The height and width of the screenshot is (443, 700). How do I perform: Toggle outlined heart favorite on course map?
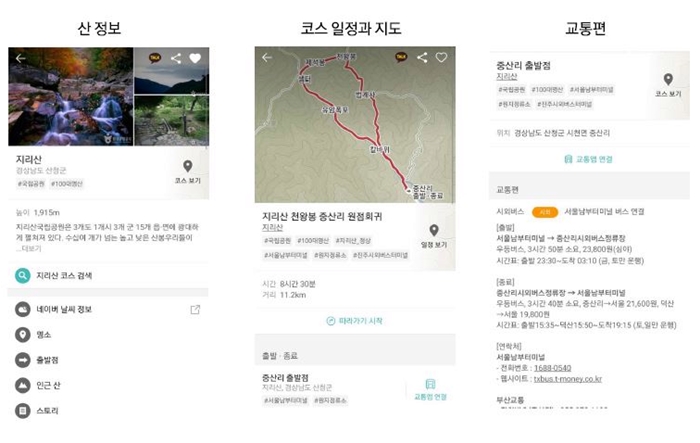441,57
